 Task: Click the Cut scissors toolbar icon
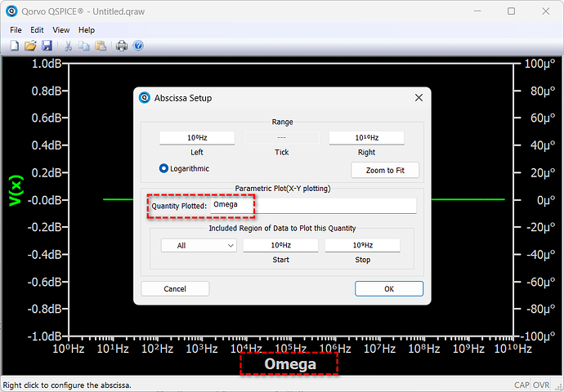(69, 46)
